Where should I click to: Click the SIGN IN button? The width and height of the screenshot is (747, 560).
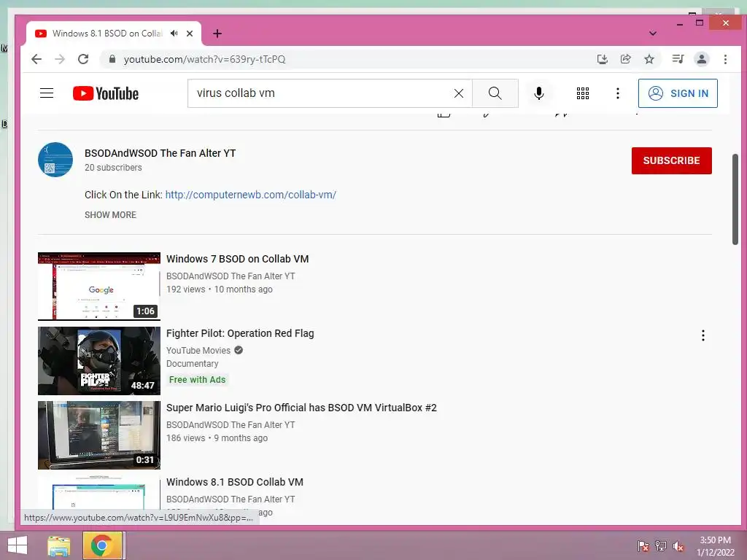678,93
